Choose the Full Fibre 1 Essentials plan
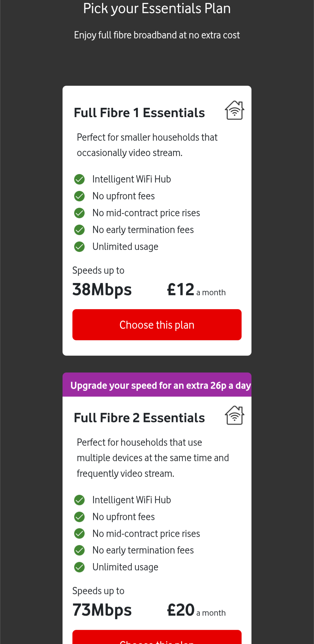 coord(157,325)
